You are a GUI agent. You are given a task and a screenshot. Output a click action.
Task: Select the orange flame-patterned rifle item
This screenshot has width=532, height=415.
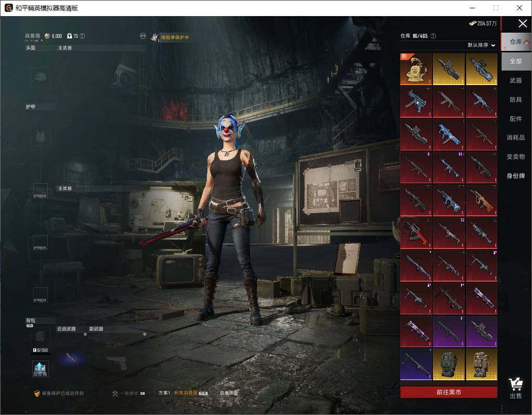(x=482, y=200)
